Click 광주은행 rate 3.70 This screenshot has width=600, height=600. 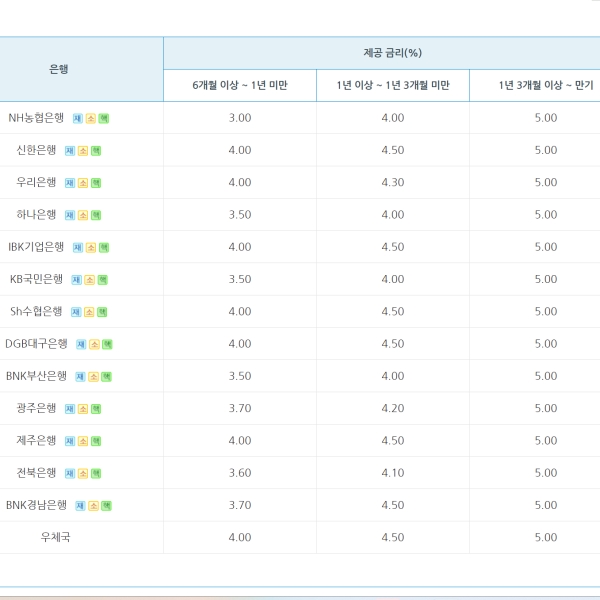pos(240,408)
